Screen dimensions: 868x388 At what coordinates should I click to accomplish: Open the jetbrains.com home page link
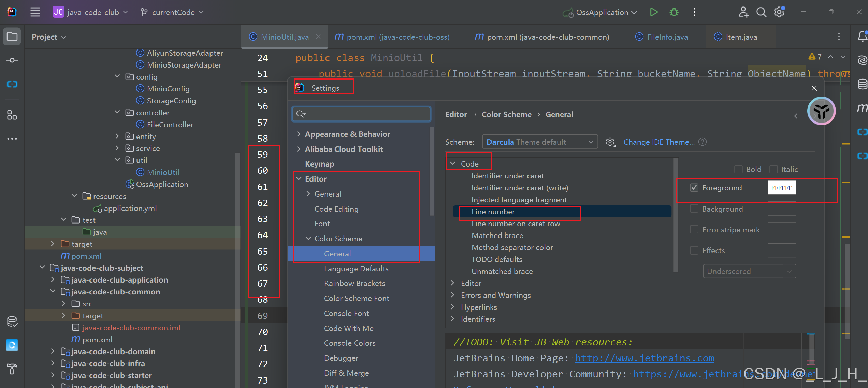point(644,358)
